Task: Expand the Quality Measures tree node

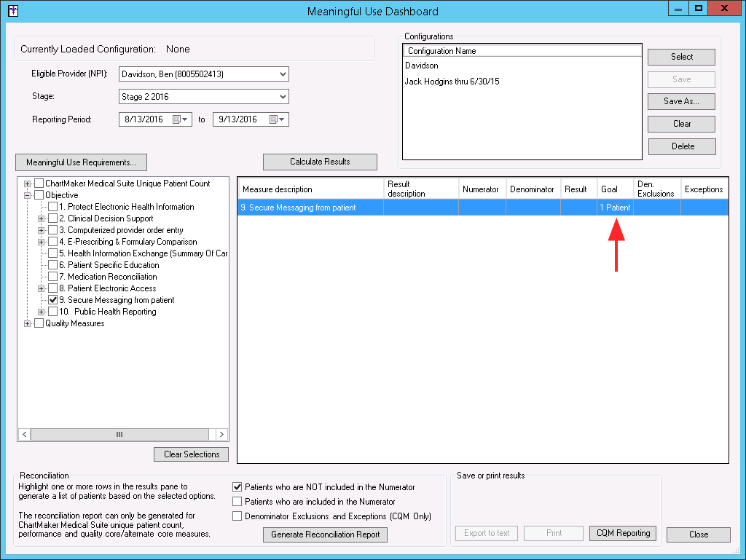Action: (x=28, y=323)
